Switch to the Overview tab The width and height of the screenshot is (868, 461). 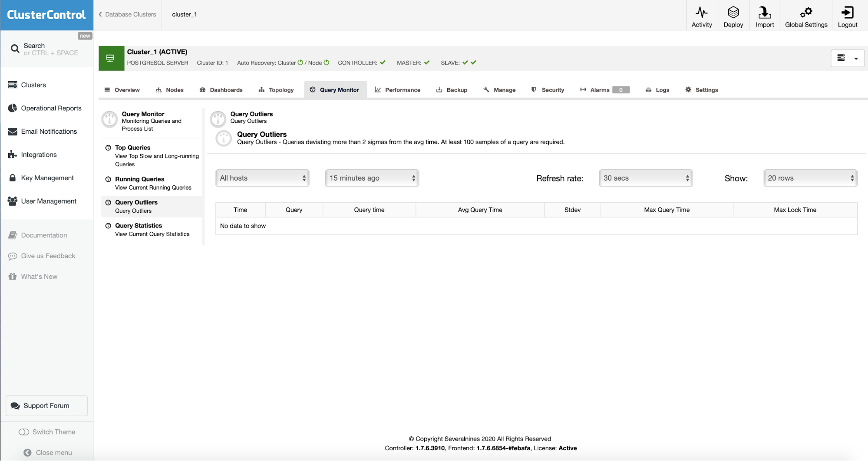(122, 90)
